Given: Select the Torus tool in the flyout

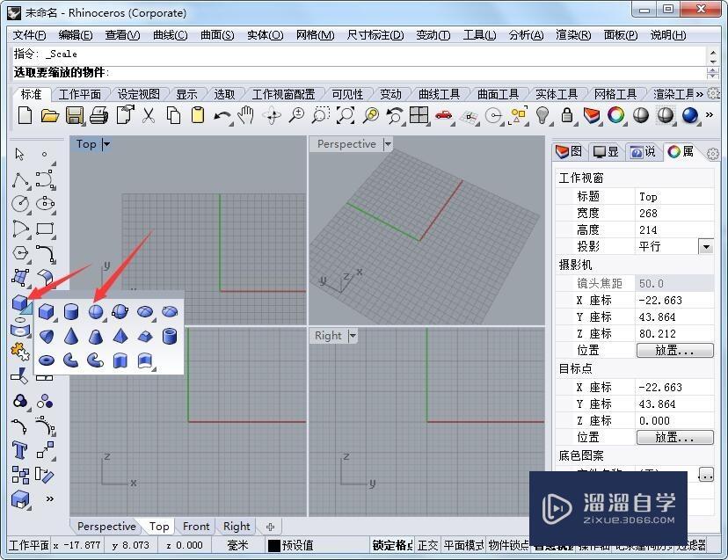Looking at the screenshot, I should tap(47, 362).
